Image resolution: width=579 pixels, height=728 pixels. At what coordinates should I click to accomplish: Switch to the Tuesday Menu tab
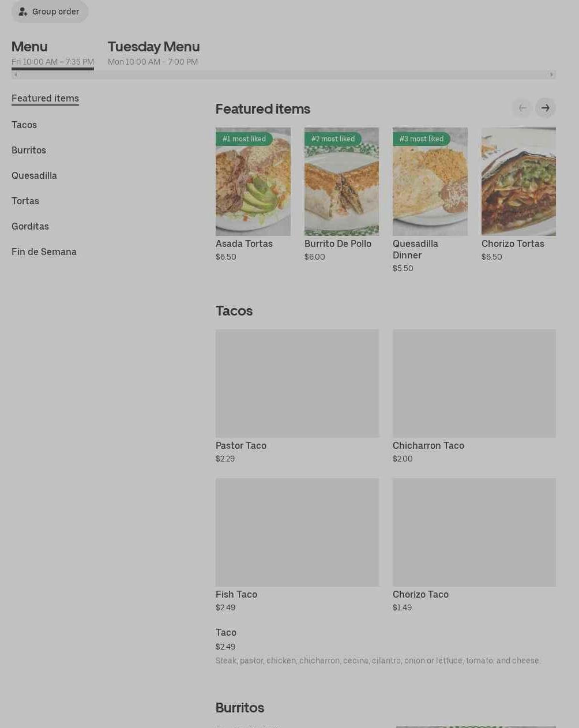click(x=153, y=53)
